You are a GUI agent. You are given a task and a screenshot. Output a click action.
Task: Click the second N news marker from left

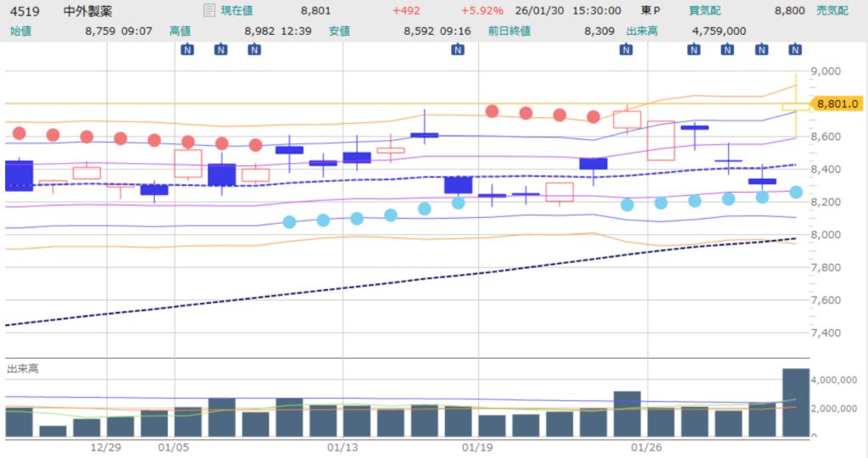point(220,50)
